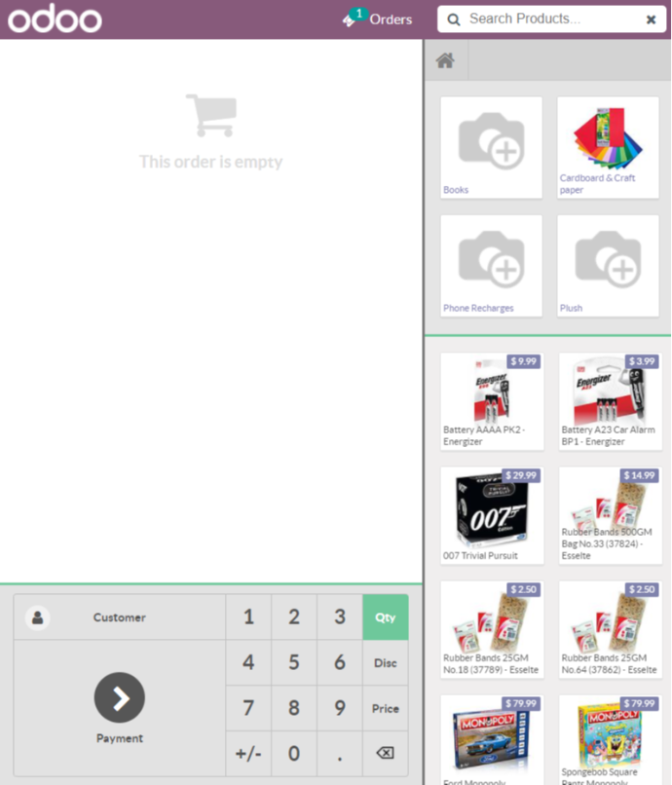The image size is (672, 785).
Task: Click the Payment arrow button
Action: click(120, 697)
